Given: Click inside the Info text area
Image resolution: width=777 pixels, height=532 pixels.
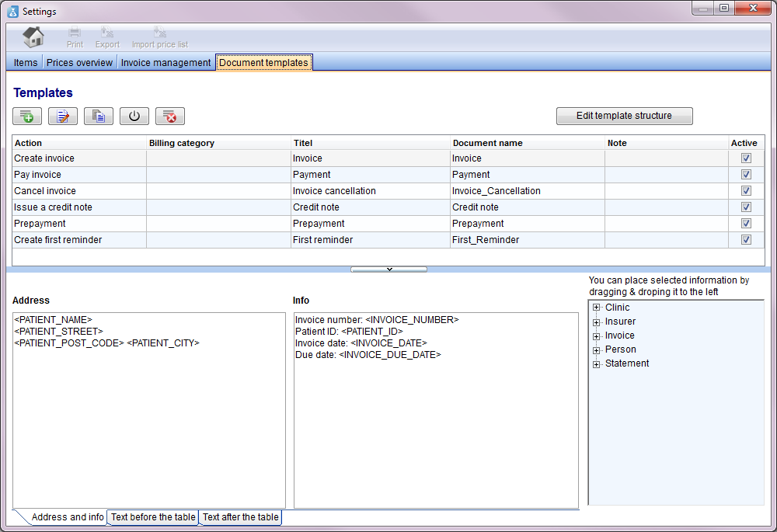Looking at the screenshot, I should (x=436, y=410).
